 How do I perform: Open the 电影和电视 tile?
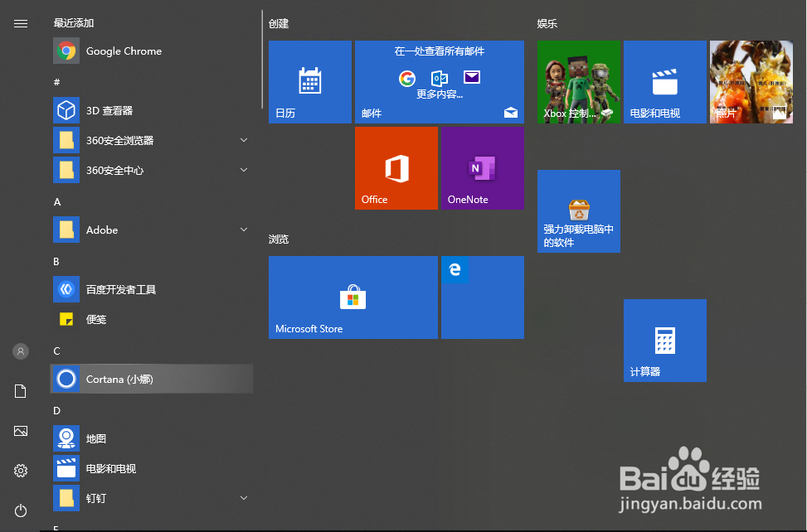coord(665,82)
